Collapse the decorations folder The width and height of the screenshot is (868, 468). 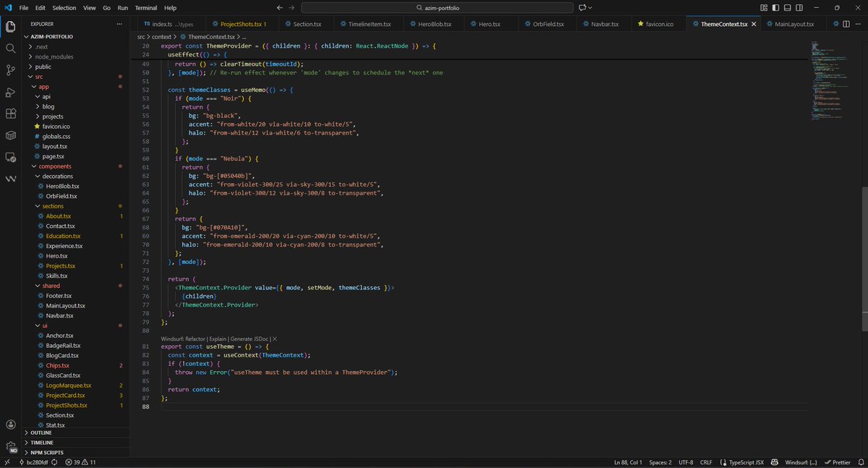[x=57, y=176]
